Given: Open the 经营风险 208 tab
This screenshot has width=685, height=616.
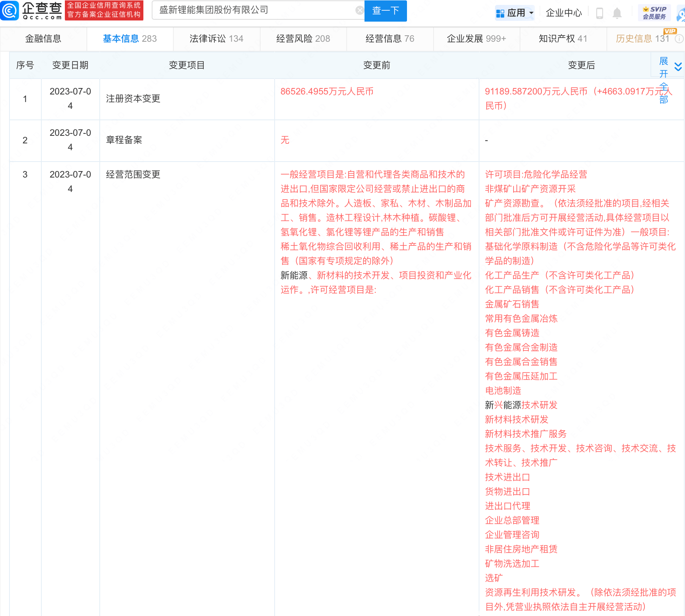Looking at the screenshot, I should [x=303, y=39].
